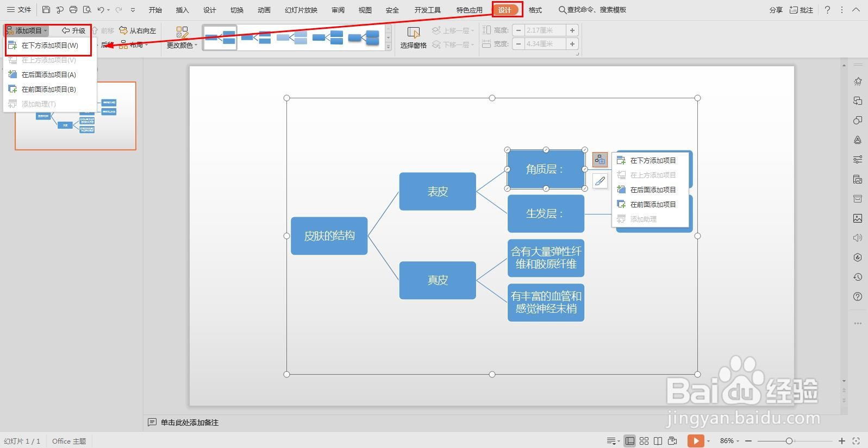Switch to normal view icon in status bar
The image size is (868, 448).
(x=629, y=441)
